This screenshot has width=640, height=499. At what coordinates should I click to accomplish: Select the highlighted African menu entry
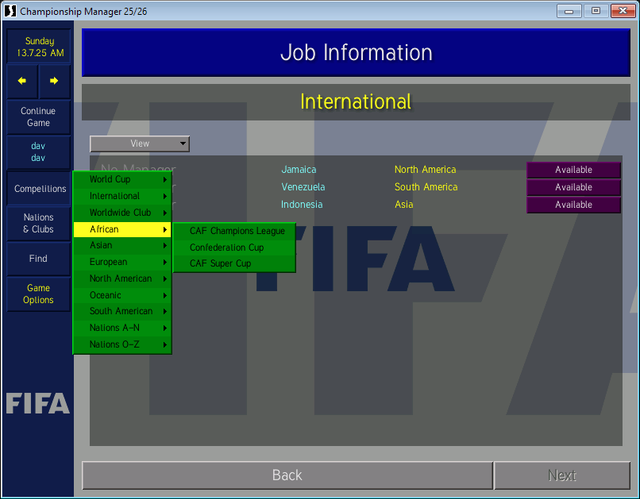pyautogui.click(x=122, y=229)
